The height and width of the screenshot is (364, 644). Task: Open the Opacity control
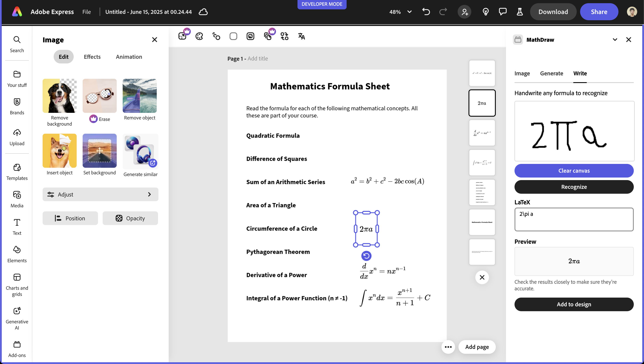(130, 218)
